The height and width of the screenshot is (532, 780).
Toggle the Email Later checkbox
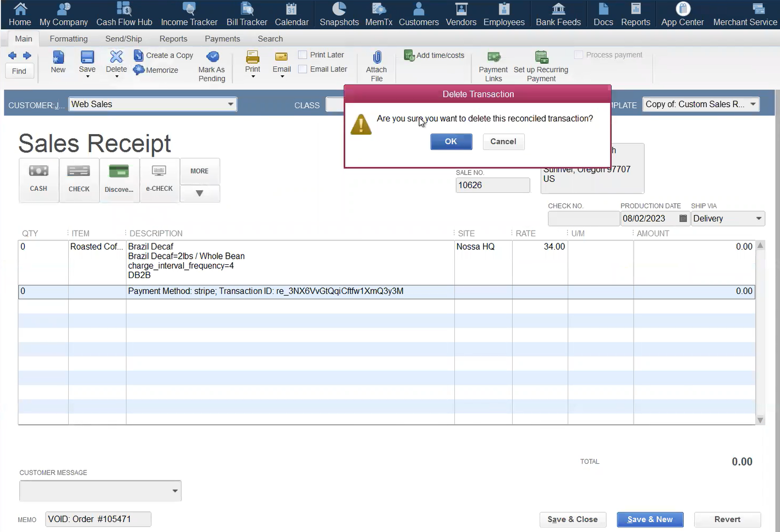click(x=303, y=69)
